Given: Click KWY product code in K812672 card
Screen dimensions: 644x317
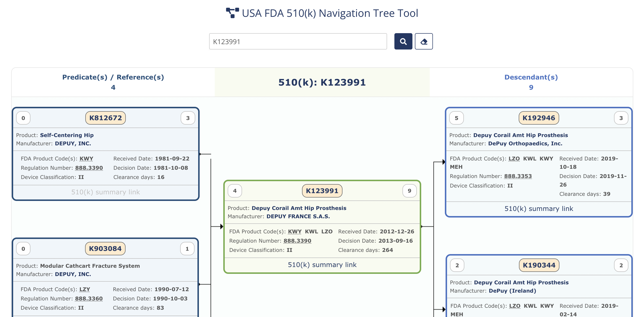Looking at the screenshot, I should 86,158.
